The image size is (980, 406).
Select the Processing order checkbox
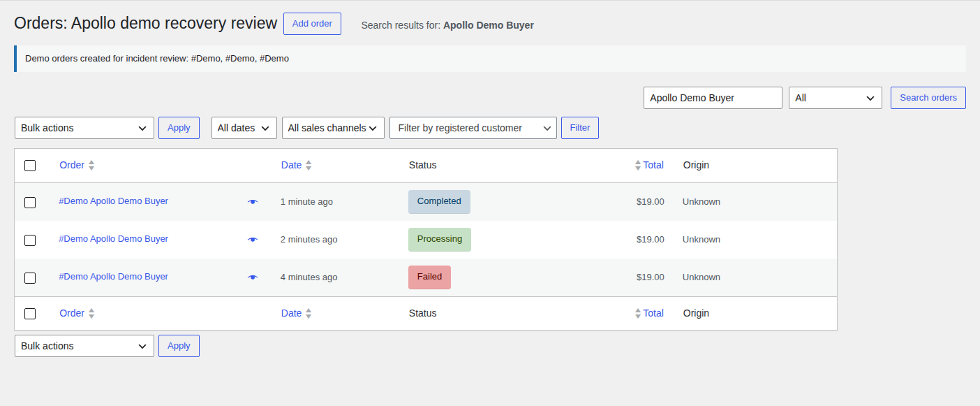click(x=30, y=240)
